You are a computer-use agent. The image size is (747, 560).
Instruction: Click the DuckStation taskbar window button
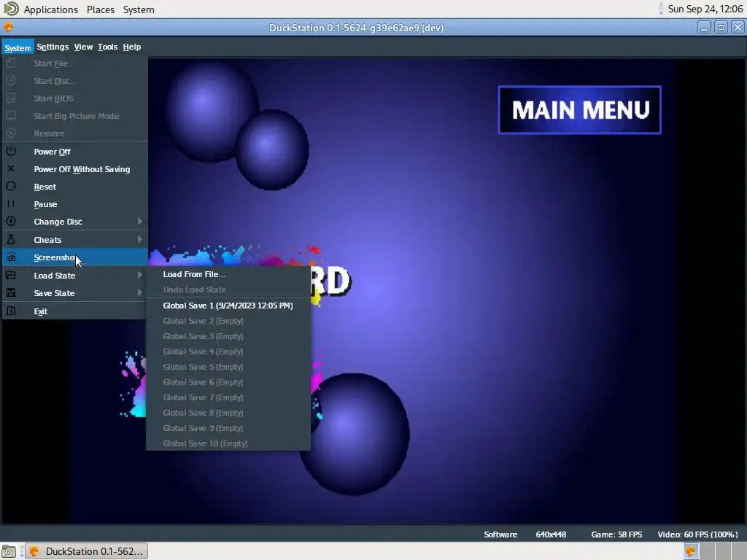pos(87,551)
